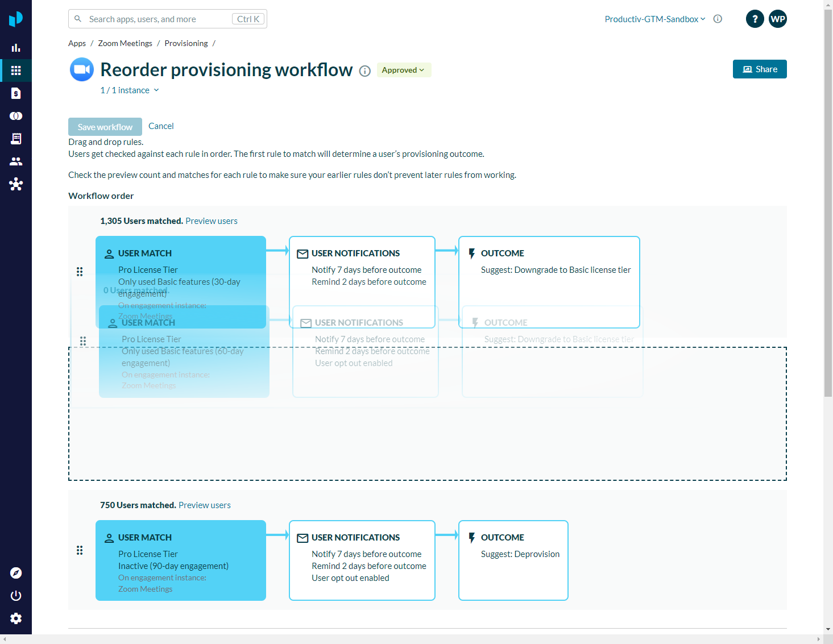This screenshot has height=644, width=833.
Task: Open the connected nodes integrations sidebar icon
Action: click(x=16, y=184)
